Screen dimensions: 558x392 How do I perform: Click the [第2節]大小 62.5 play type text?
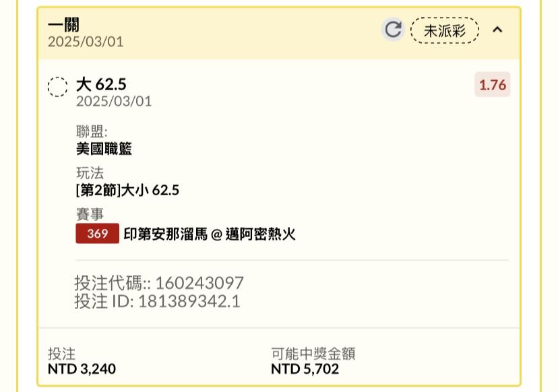tap(127, 191)
